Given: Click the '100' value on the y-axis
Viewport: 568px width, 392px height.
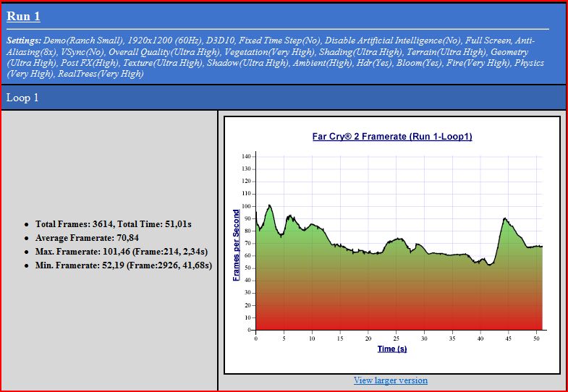Looking at the screenshot, I should pyautogui.click(x=246, y=206).
